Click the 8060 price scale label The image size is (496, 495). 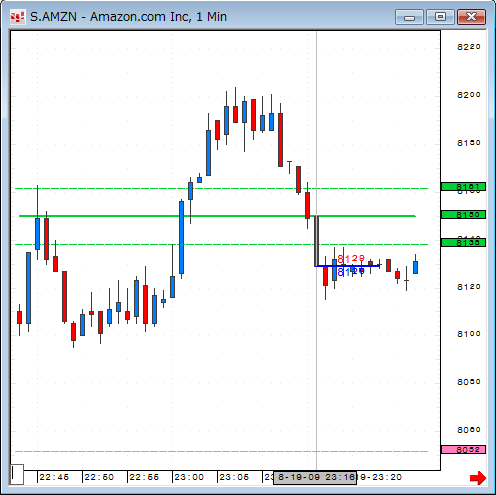pyautogui.click(x=469, y=430)
